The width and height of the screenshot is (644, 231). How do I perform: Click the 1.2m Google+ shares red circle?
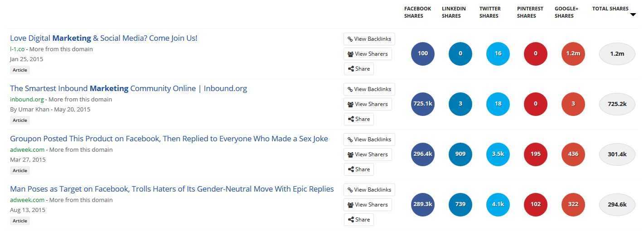pos(573,53)
